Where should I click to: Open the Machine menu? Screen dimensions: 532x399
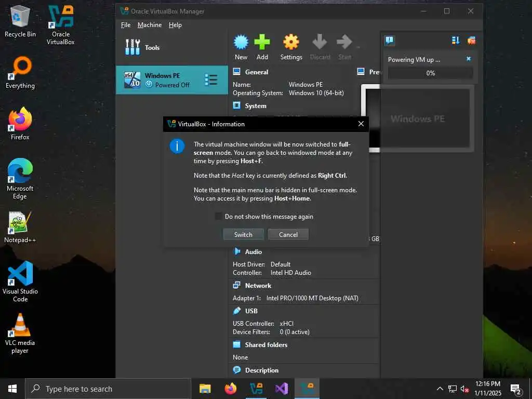[x=150, y=25]
